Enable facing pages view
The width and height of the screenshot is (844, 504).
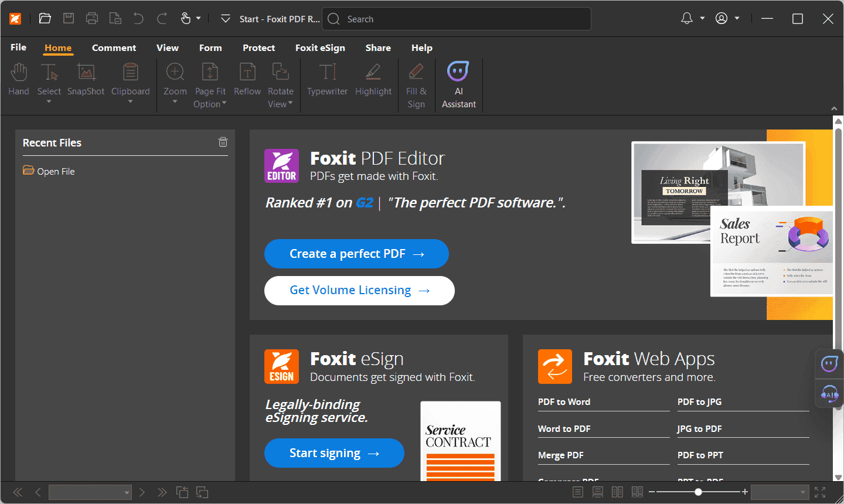(617, 492)
